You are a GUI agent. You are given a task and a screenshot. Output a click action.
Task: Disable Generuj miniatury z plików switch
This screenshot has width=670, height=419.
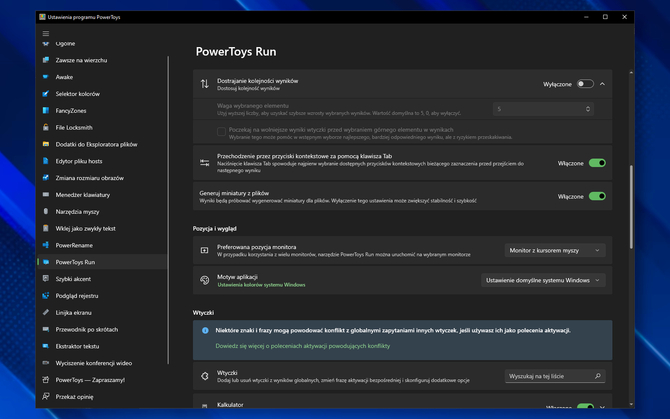coord(597,196)
